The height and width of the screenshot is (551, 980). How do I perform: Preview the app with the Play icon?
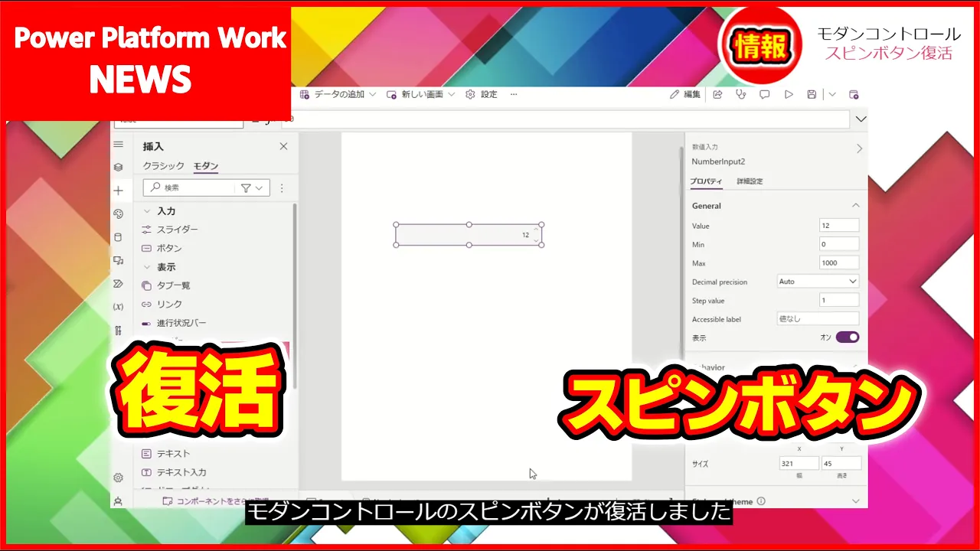pos(788,94)
